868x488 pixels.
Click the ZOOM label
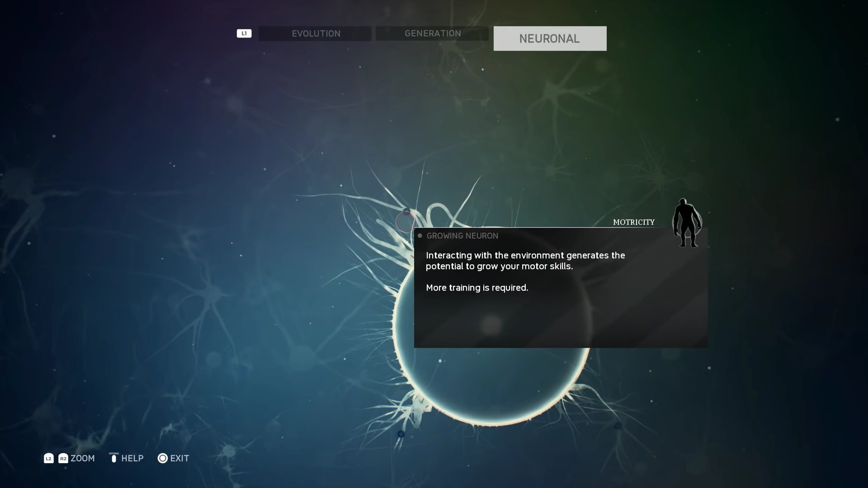pos(83,458)
